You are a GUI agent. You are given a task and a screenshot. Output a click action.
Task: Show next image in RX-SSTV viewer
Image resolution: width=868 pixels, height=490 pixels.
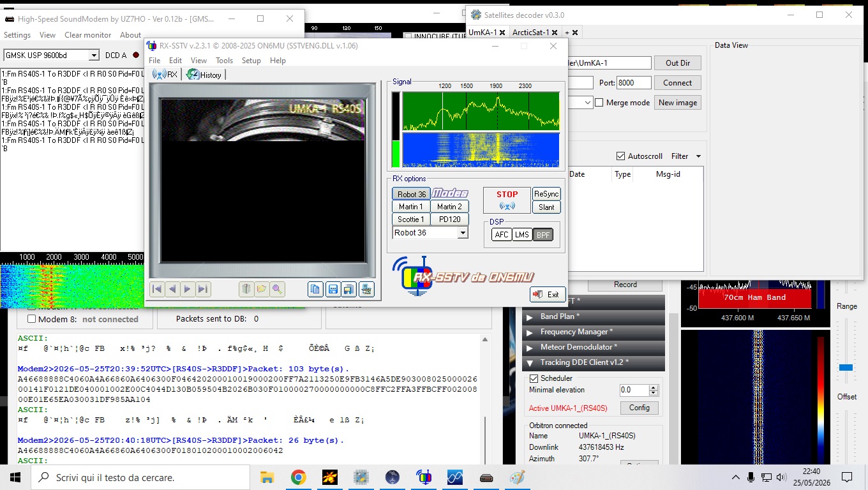pos(188,289)
